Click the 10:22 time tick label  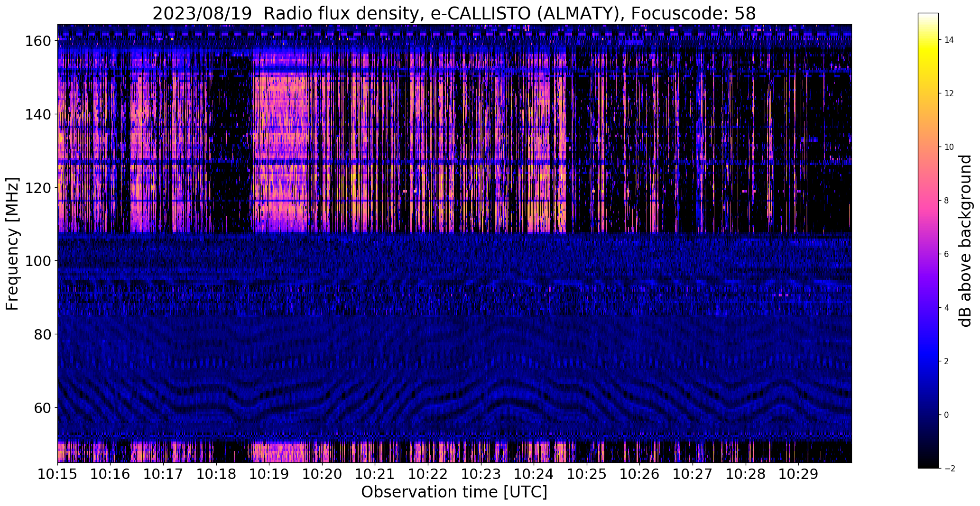[428, 474]
